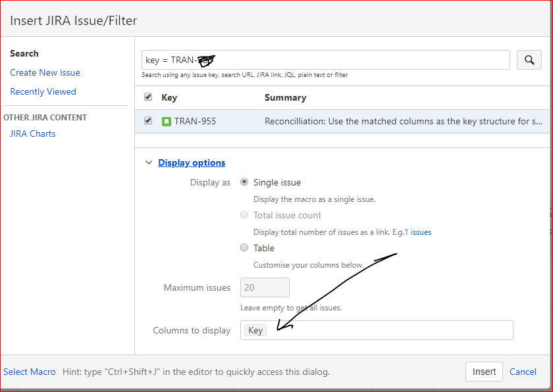Click the green story icon beside TRAN-955

click(x=167, y=122)
